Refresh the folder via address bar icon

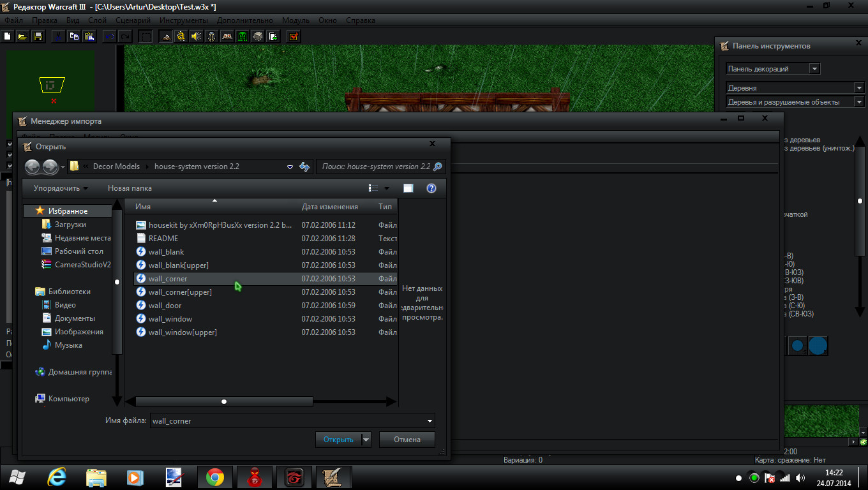pyautogui.click(x=305, y=167)
